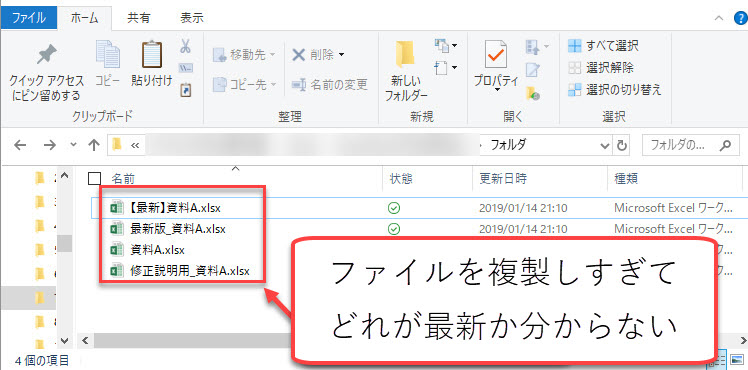Click Excel icon of 最新版_資料A.xlsx
This screenshot has height=370, width=748.
[x=117, y=229]
